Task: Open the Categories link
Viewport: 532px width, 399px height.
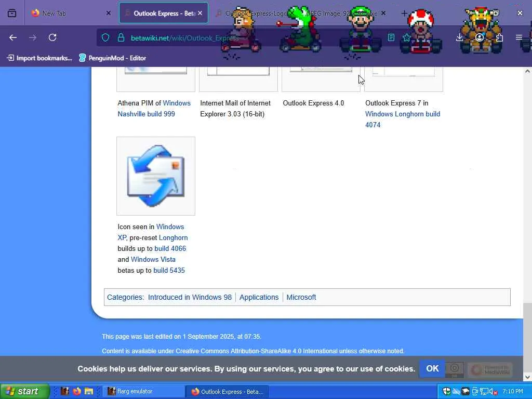Action: (125, 297)
